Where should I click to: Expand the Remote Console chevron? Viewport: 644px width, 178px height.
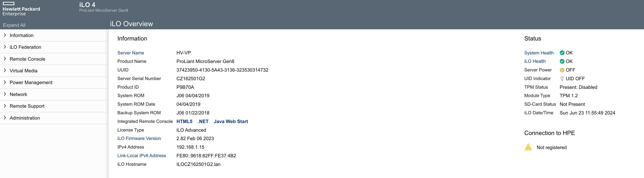(5, 59)
